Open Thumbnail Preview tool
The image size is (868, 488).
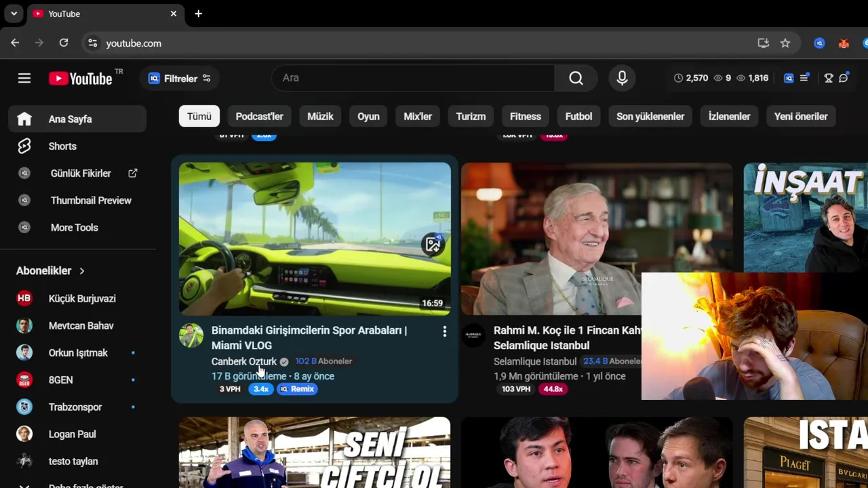pyautogui.click(x=77, y=201)
